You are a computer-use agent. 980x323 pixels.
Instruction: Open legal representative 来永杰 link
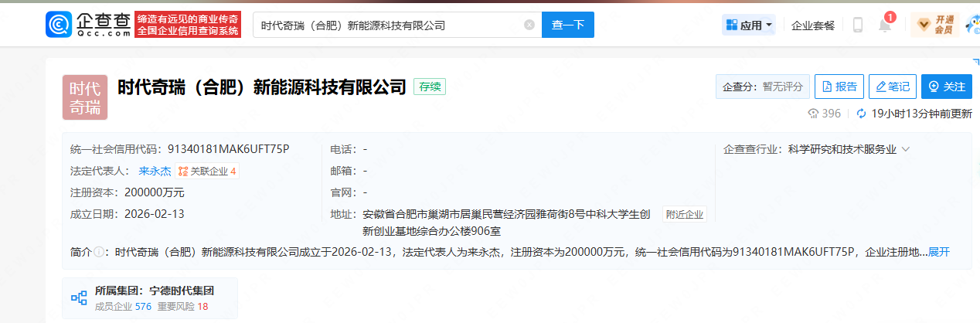click(155, 171)
